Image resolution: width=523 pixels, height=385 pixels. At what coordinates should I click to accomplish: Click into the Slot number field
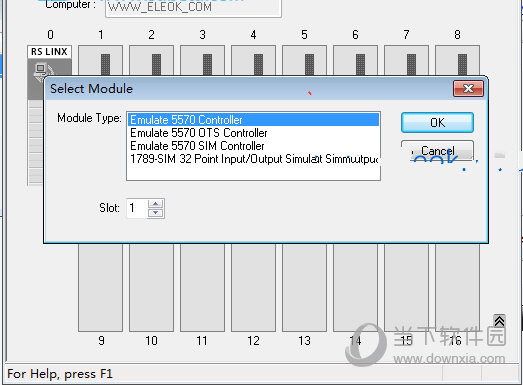pos(137,208)
